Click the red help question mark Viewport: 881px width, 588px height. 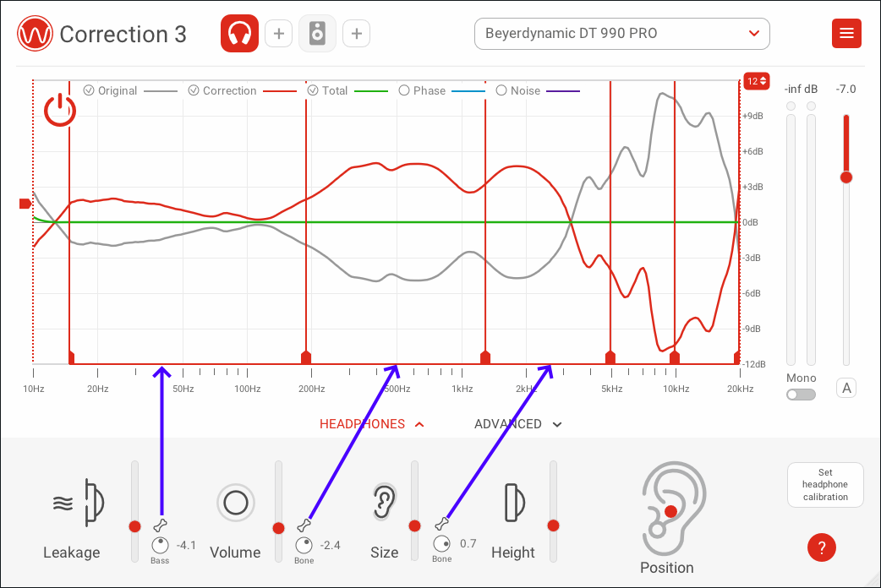point(821,547)
